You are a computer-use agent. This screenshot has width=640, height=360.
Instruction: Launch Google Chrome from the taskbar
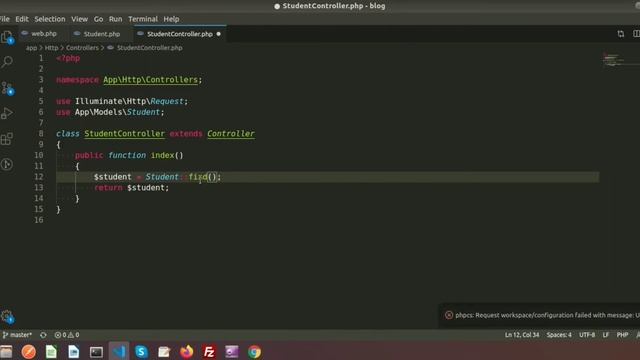pyautogui.click(x=254, y=351)
